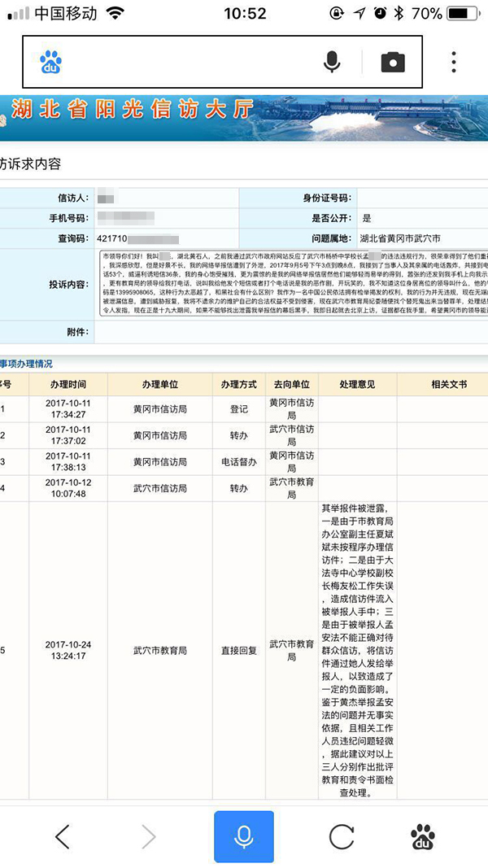
Task: Tap the 查询码 value starting 421710
Action: (x=137, y=238)
